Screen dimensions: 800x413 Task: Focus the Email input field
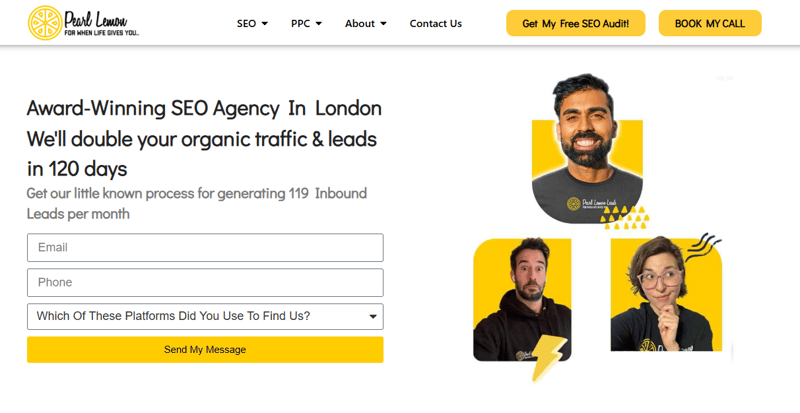pyautogui.click(x=205, y=248)
